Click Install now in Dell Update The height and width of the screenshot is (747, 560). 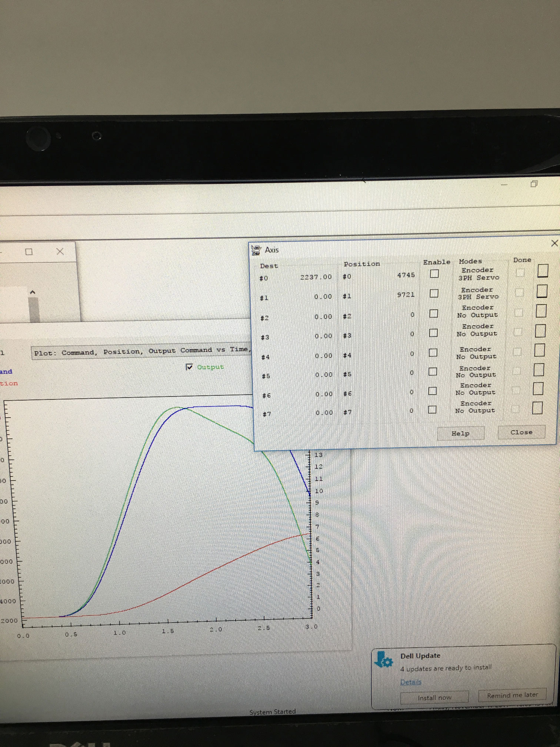434,698
